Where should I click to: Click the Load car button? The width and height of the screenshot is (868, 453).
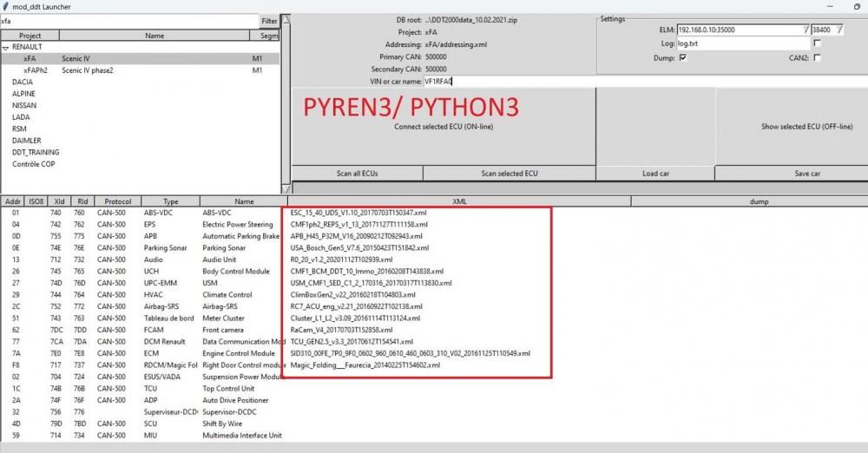click(x=655, y=174)
